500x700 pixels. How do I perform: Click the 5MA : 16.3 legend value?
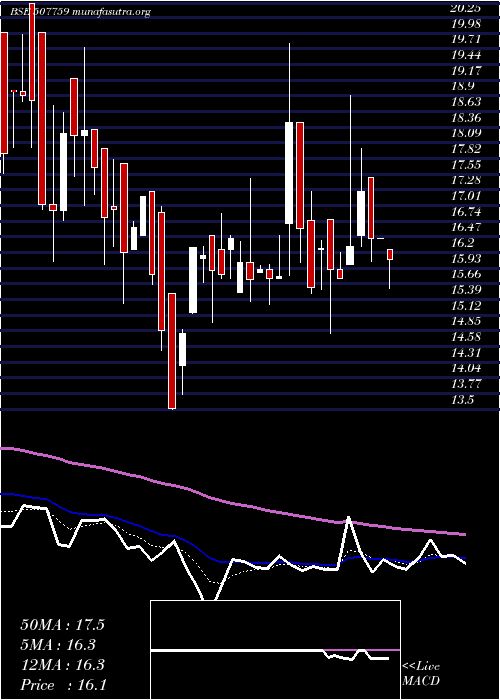click(59, 645)
